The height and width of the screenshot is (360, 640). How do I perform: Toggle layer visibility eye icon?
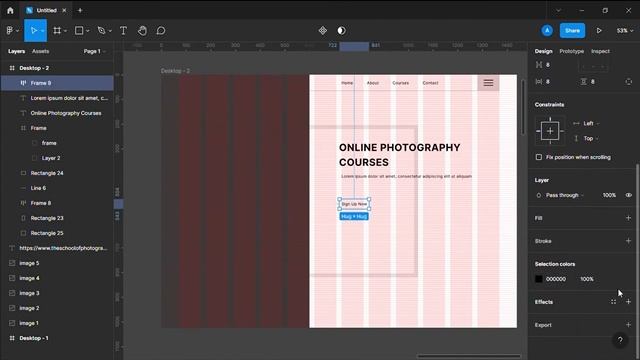[629, 195]
